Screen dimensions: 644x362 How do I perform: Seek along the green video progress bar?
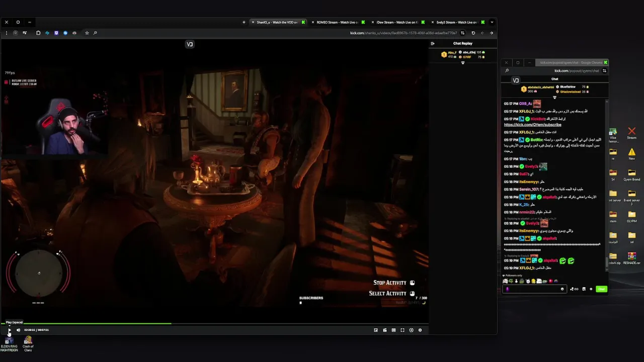86,324
